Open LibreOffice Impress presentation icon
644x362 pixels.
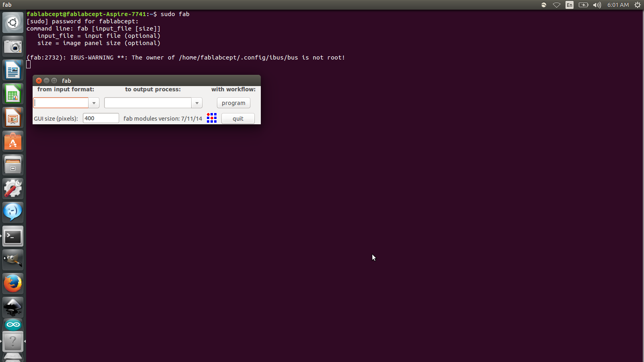point(13,117)
